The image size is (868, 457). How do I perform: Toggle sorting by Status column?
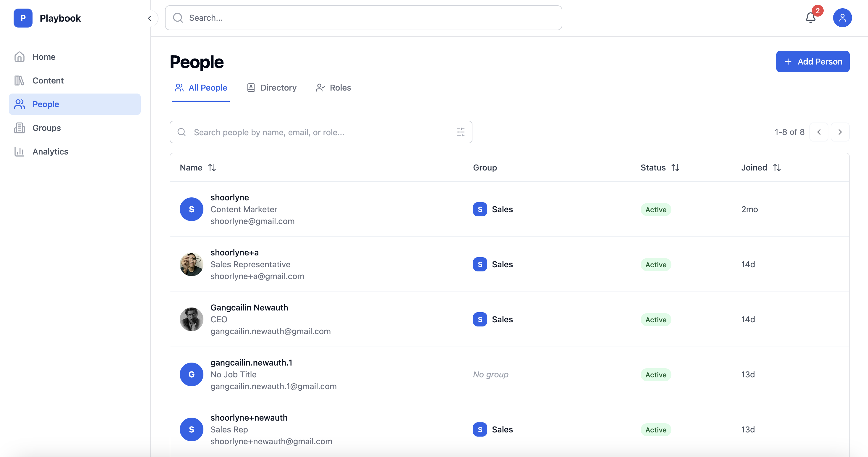(x=676, y=167)
